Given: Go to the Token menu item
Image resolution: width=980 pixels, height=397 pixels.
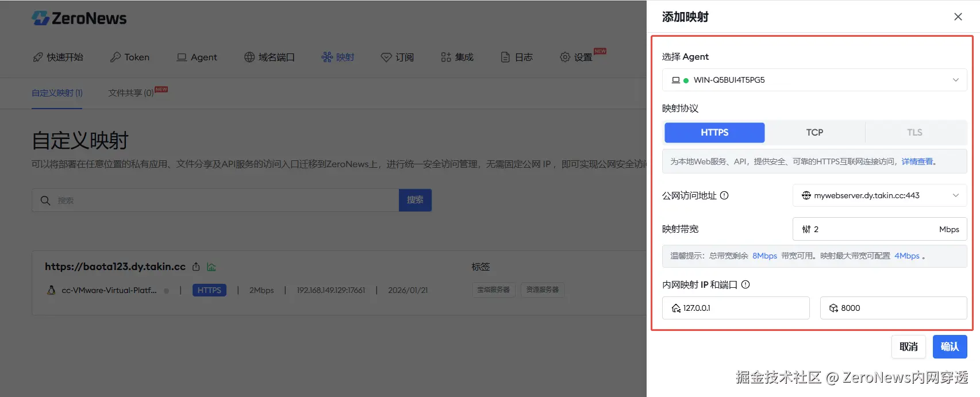Looking at the screenshot, I should pos(130,57).
